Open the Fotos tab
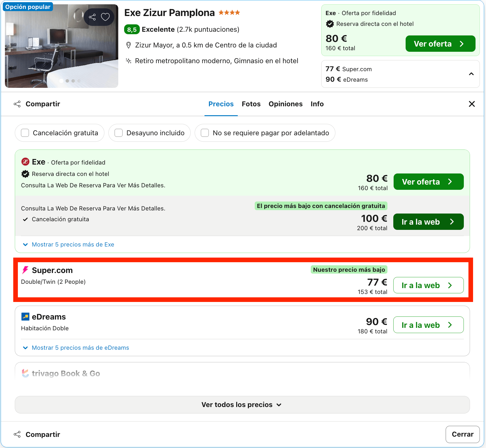Image resolution: width=486 pixels, height=448 pixels. click(251, 104)
